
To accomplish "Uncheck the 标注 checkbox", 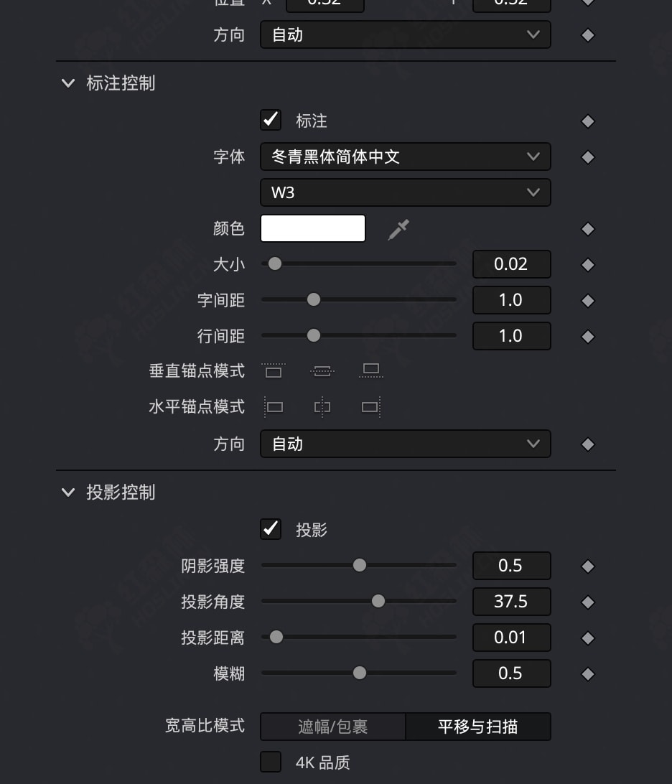I will point(271,120).
